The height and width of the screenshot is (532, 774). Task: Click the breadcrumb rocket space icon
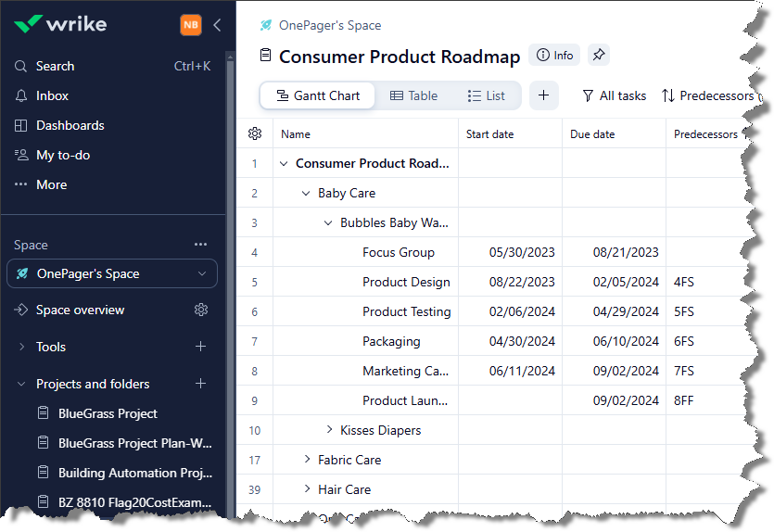pyautogui.click(x=265, y=25)
